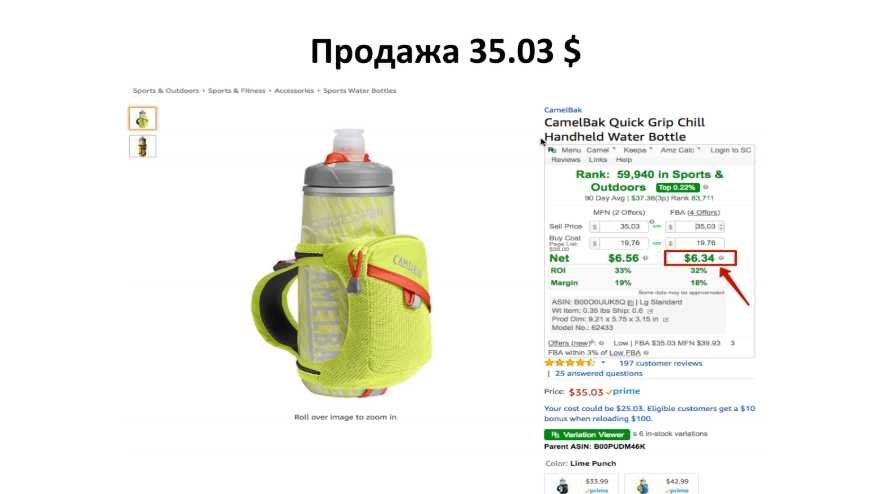Screen dimensions: 888x494
Task: Click the link icon between Sell Price fields
Action: click(x=657, y=227)
